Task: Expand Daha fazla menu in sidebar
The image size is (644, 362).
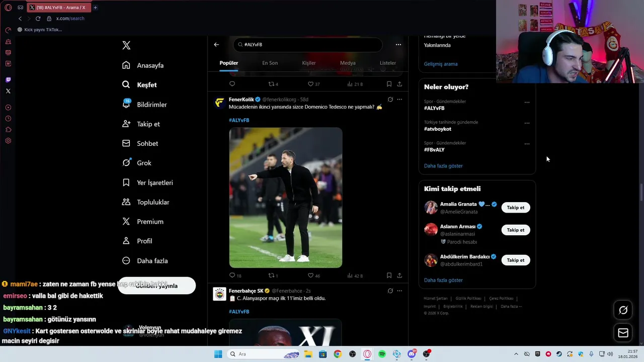Action: [145, 261]
